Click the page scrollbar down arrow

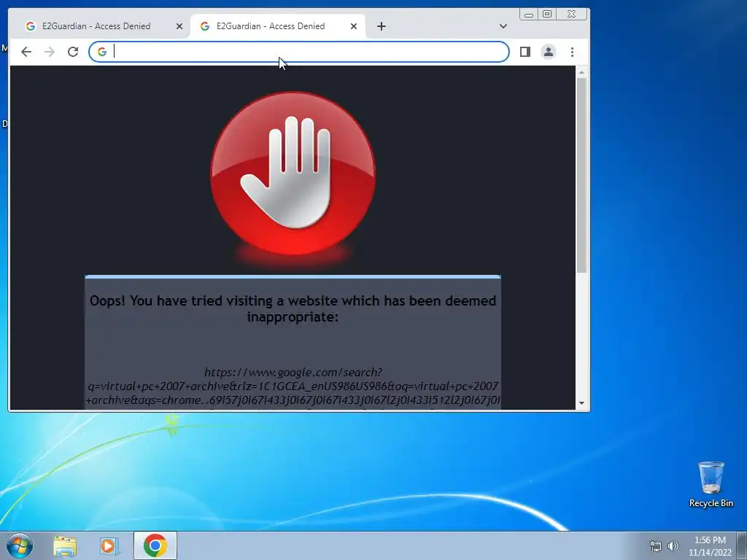tap(581, 403)
